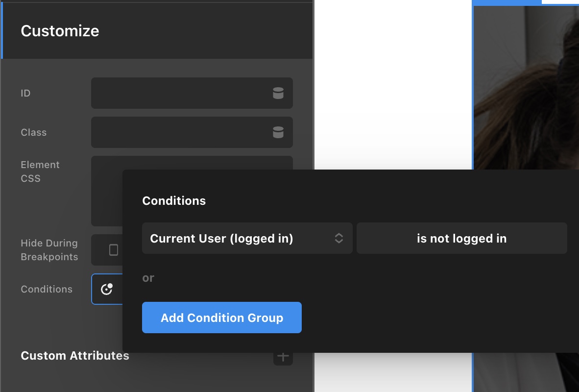Toggle hide on tablet breakpoint icon

point(114,250)
